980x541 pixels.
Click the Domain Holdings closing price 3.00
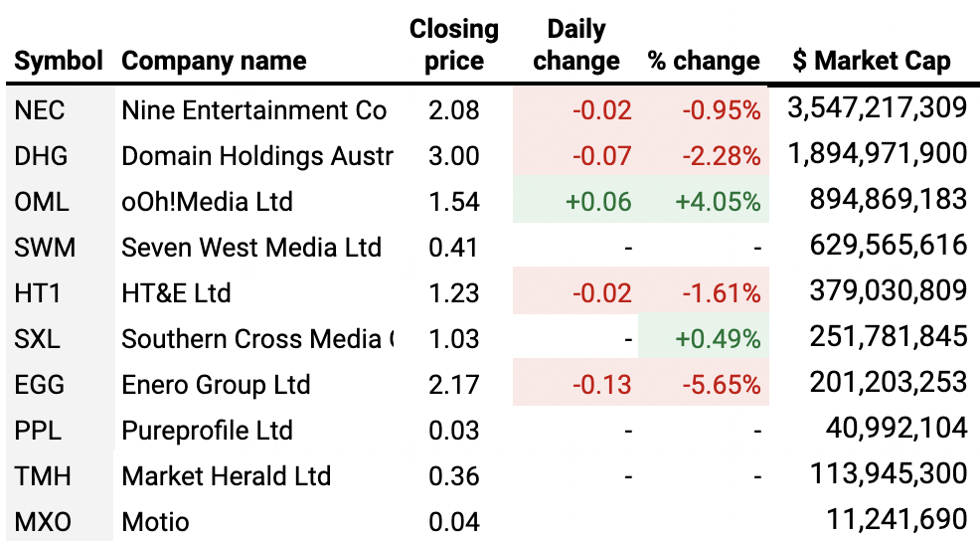(x=454, y=156)
